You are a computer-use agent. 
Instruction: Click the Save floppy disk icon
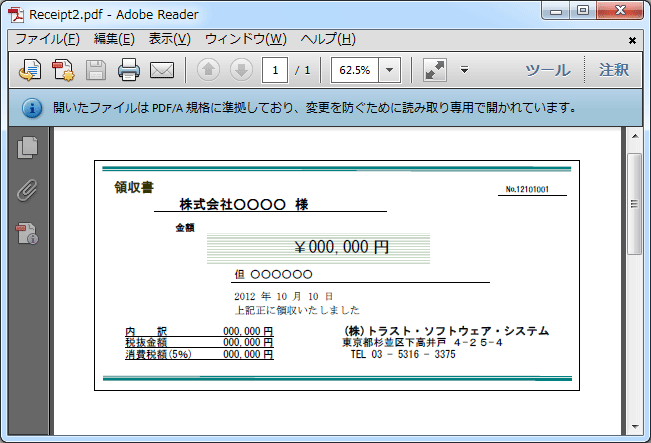[96, 70]
